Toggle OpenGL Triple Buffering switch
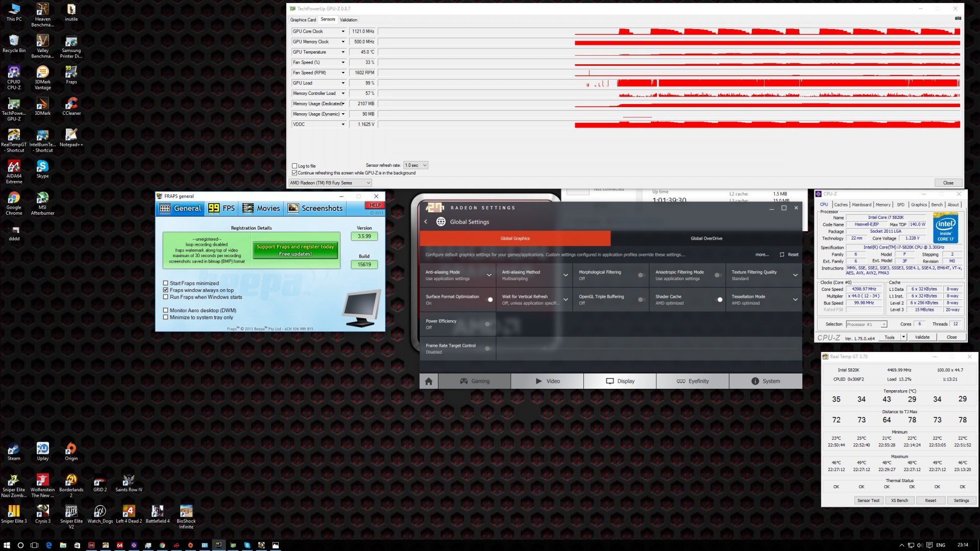 (x=641, y=299)
